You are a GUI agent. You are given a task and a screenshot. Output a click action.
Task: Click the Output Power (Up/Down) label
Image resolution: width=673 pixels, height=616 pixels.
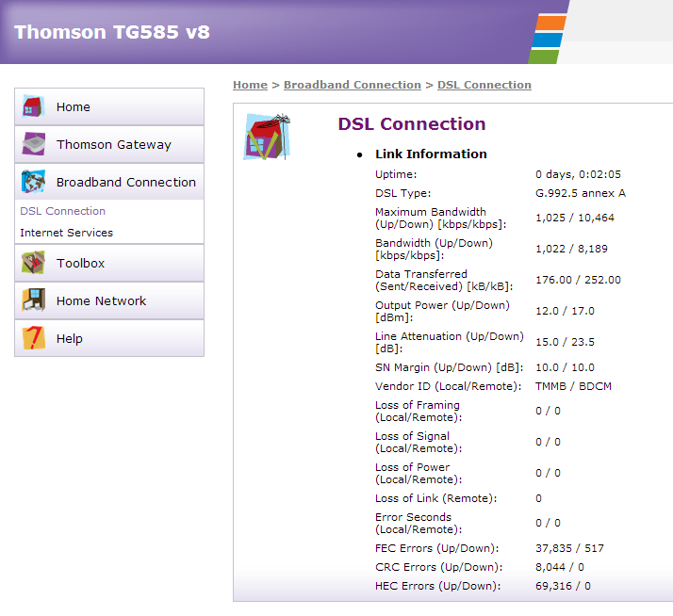[442, 312]
